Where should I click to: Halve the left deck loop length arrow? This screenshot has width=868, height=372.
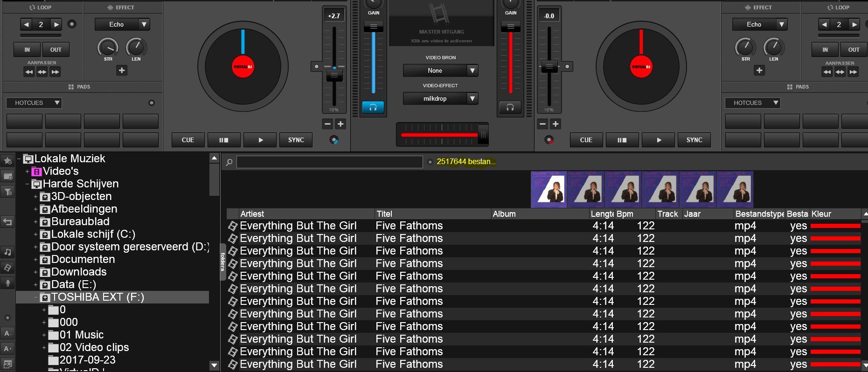[x=26, y=24]
